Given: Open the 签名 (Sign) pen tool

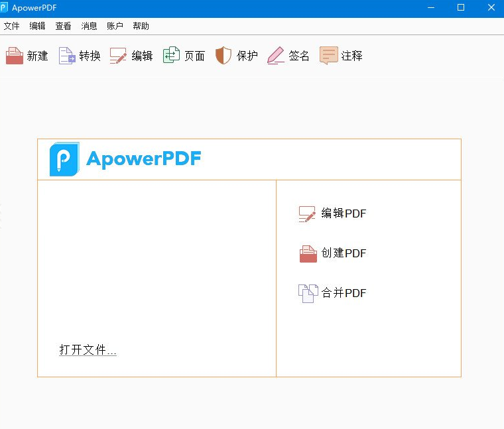Looking at the screenshot, I should [x=275, y=56].
